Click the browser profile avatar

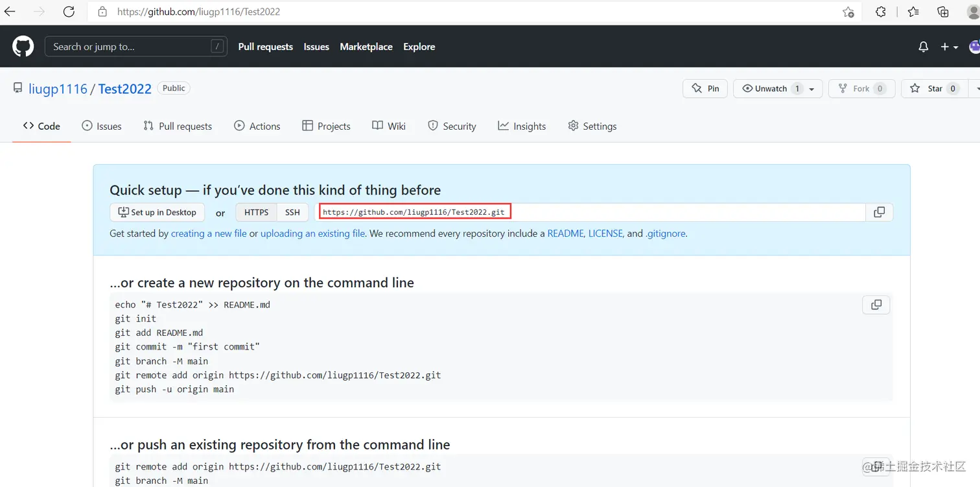[974, 12]
